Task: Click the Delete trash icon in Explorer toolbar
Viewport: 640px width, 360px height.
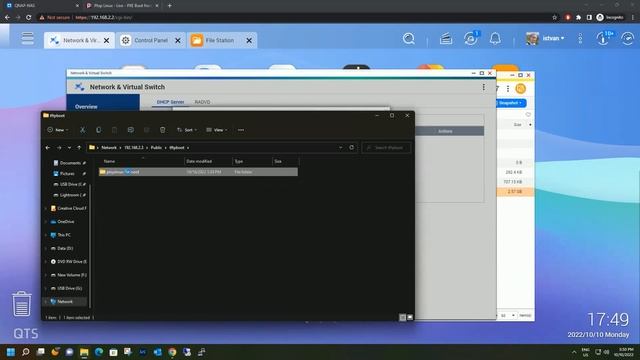Action: pyautogui.click(x=162, y=130)
